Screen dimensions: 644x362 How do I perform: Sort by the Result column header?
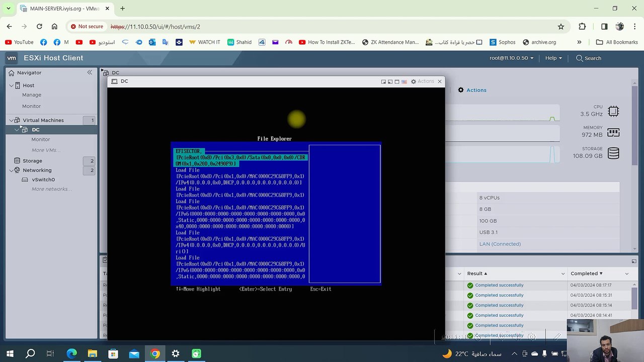(x=477, y=274)
